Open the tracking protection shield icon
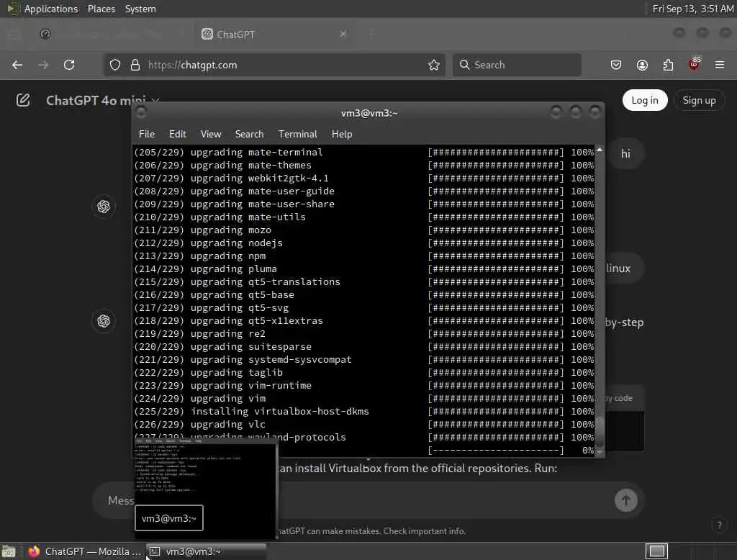 click(115, 65)
